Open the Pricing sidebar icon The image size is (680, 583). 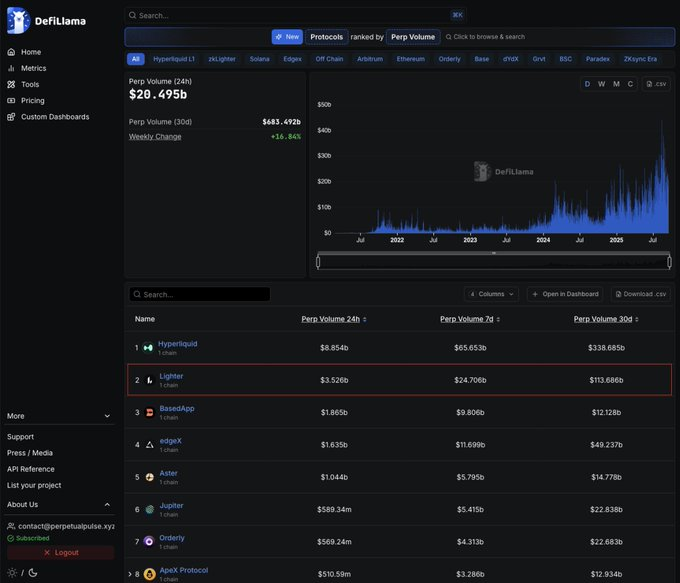[11, 101]
